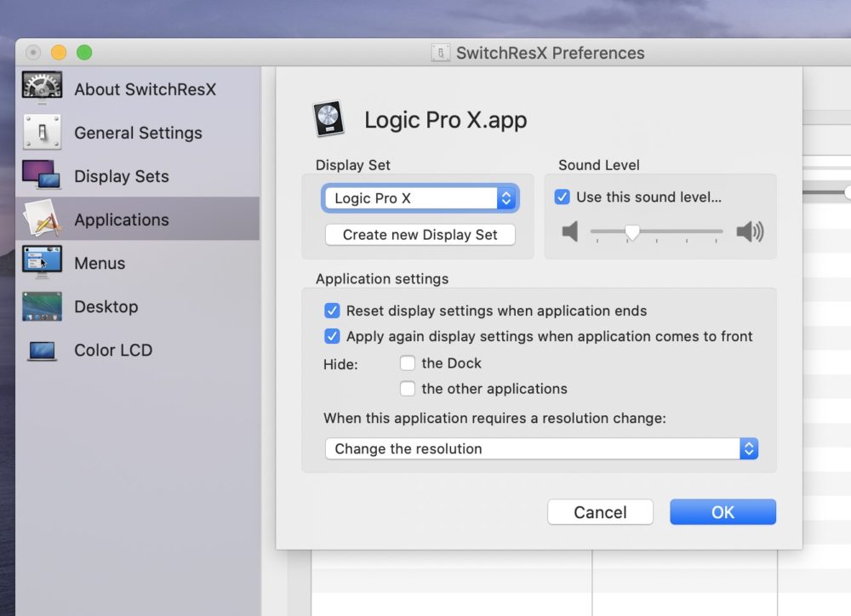The width and height of the screenshot is (851, 616).
Task: Click the Logic Pro X.app title text
Action: click(x=446, y=120)
